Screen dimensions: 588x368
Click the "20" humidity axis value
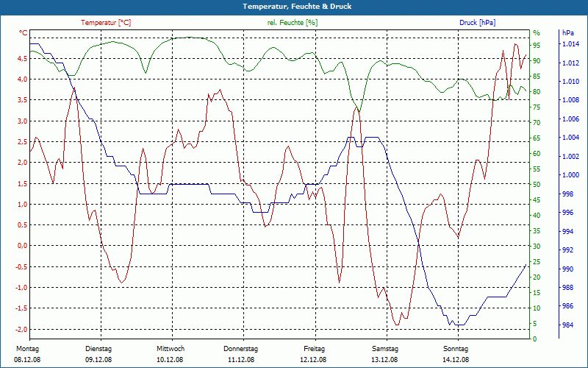click(537, 277)
